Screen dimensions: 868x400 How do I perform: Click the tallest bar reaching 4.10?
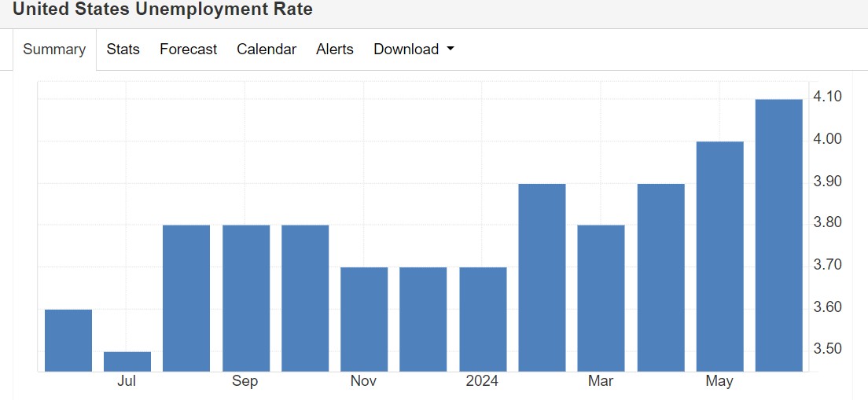[x=778, y=236]
